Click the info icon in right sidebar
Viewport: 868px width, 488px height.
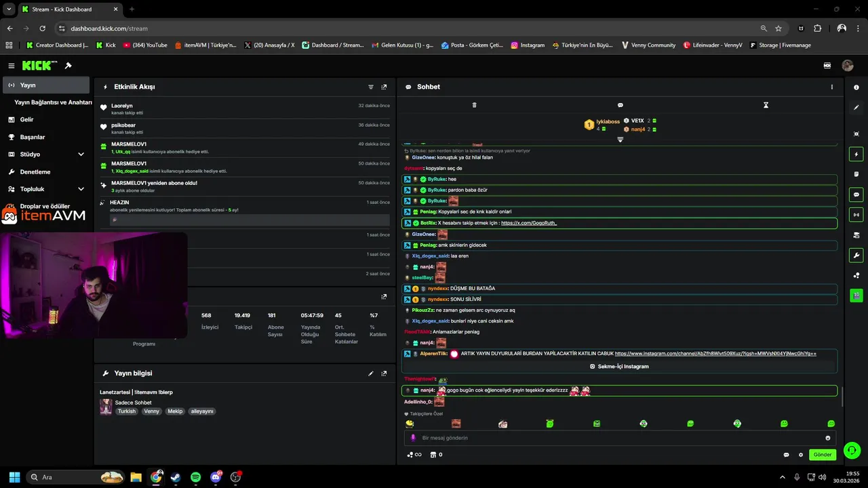point(856,87)
